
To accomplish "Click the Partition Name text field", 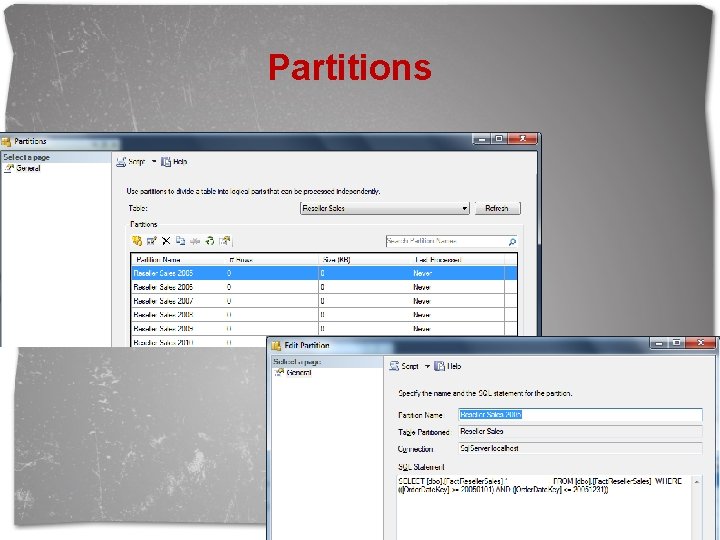I will coord(580,415).
